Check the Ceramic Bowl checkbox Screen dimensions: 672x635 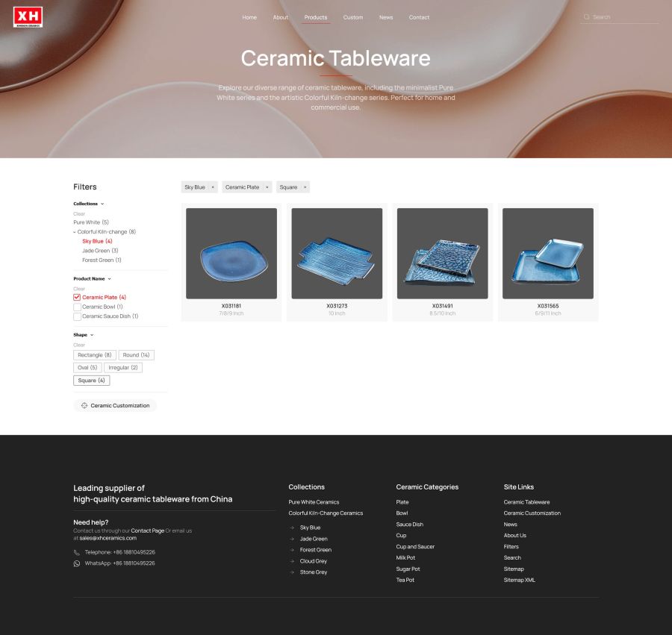click(77, 307)
